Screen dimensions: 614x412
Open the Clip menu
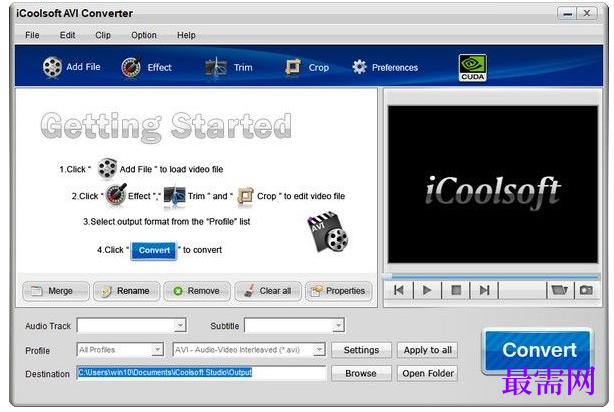pyautogui.click(x=103, y=35)
